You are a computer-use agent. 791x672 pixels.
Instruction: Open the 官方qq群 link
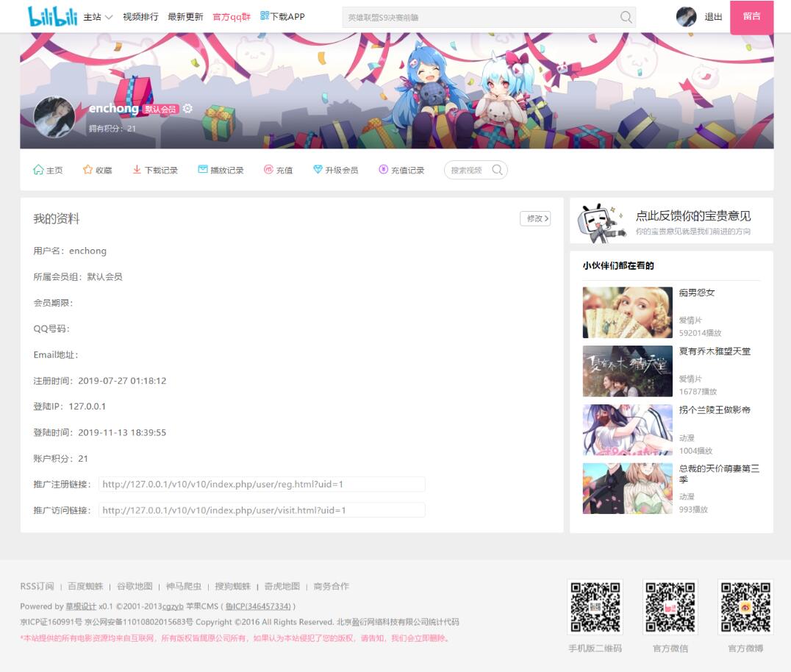[232, 17]
